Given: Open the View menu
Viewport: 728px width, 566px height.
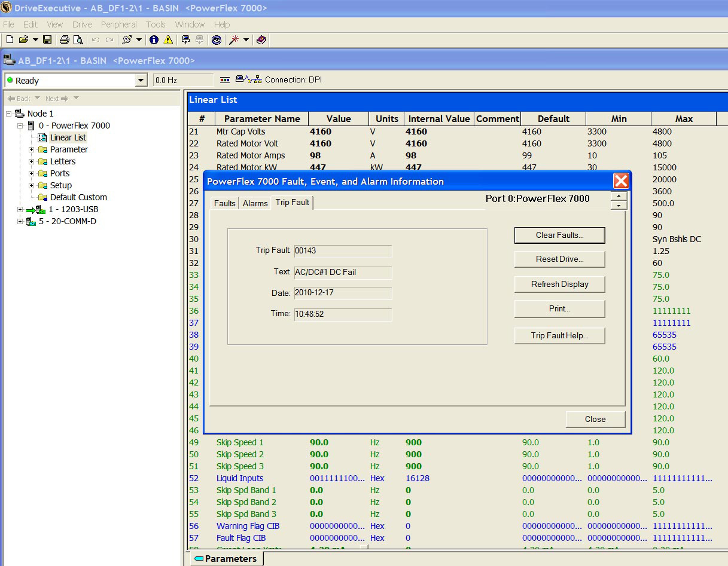Looking at the screenshot, I should (55, 25).
